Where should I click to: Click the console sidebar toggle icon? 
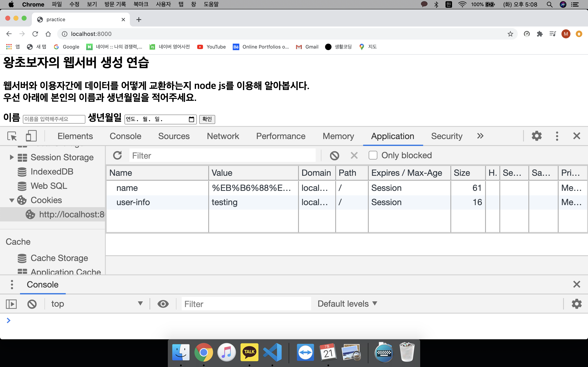tap(11, 304)
